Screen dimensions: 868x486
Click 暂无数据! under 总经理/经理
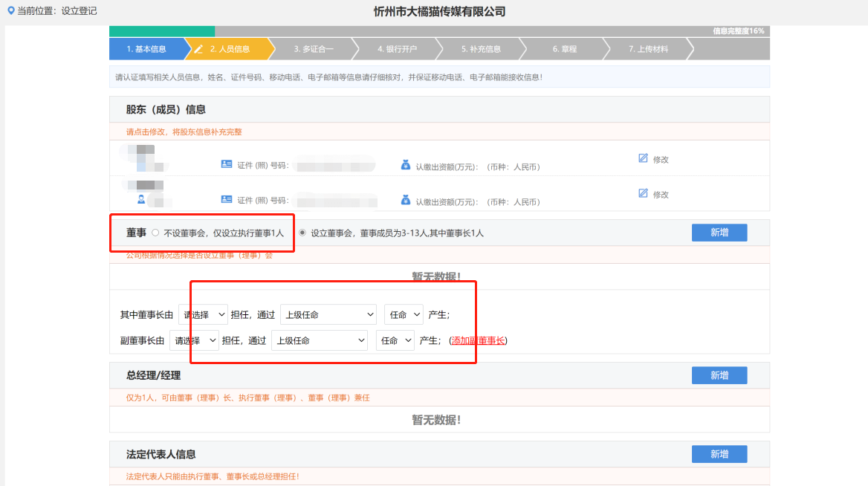436,420
